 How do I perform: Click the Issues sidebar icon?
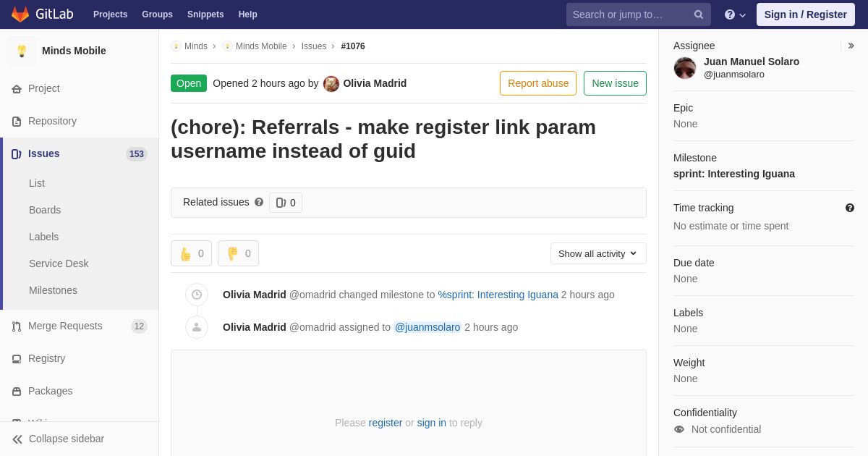point(17,154)
